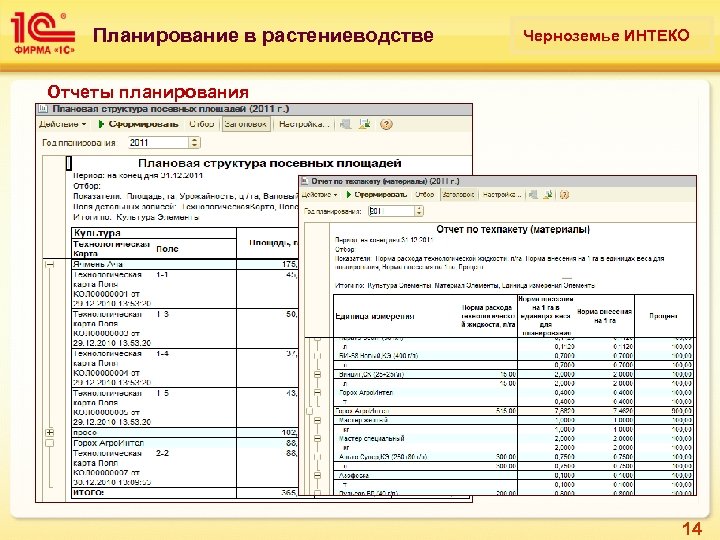Click the Отчет по техпакету (материалы) report title

coord(513,229)
